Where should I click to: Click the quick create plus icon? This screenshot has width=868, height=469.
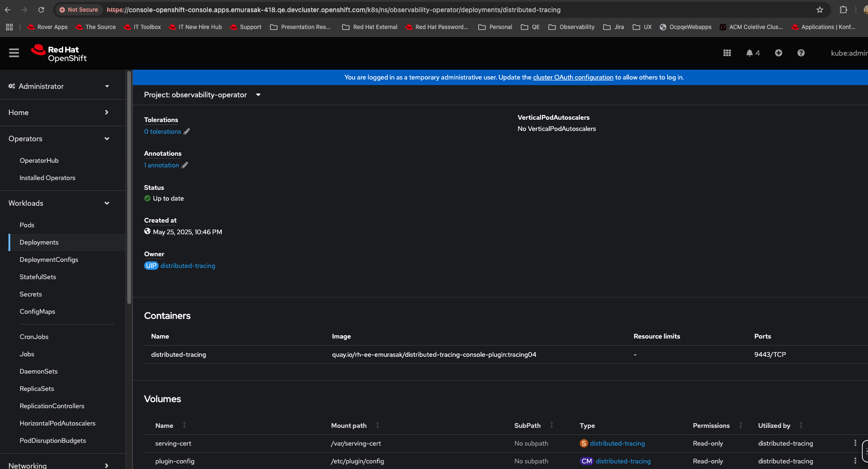[779, 53]
